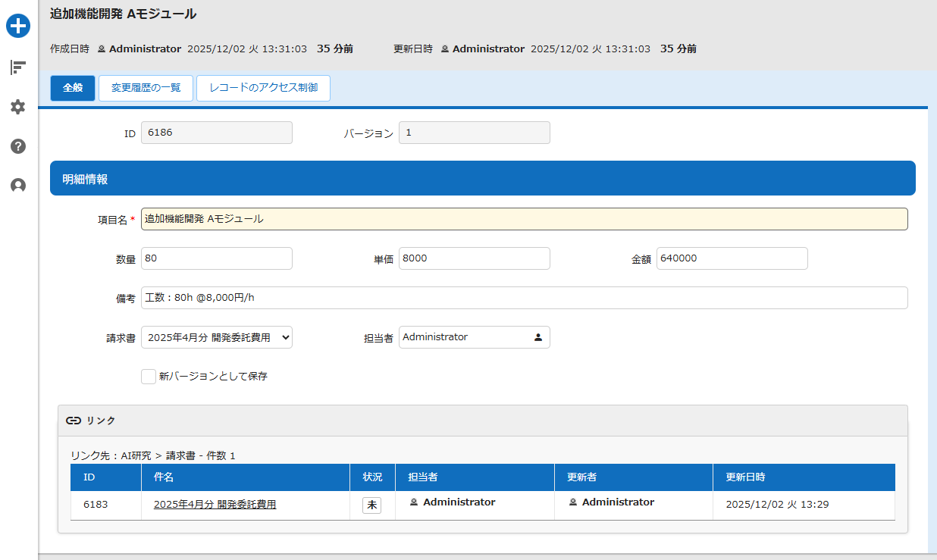Open the view/sort menu icon in sidebar
Image resolution: width=937 pixels, height=560 pixels.
point(18,67)
